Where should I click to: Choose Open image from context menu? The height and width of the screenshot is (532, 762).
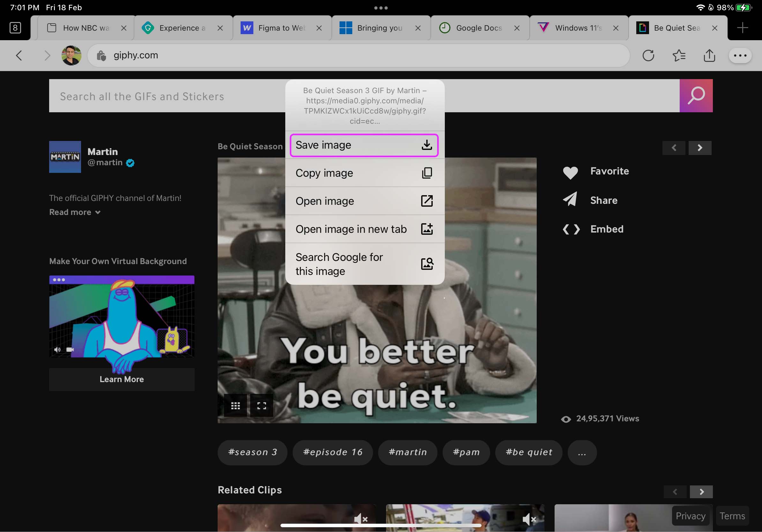point(365,201)
